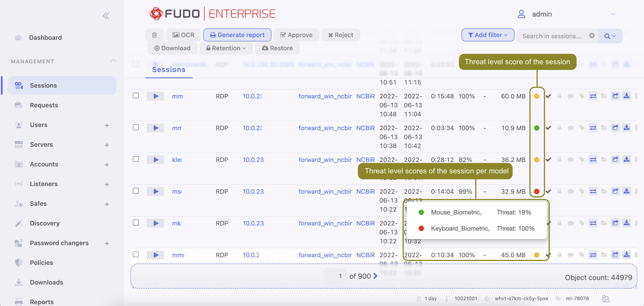The width and height of the screenshot is (644, 306).
Task: Click share icon on the 10.9 MB session row
Action: click(x=615, y=128)
